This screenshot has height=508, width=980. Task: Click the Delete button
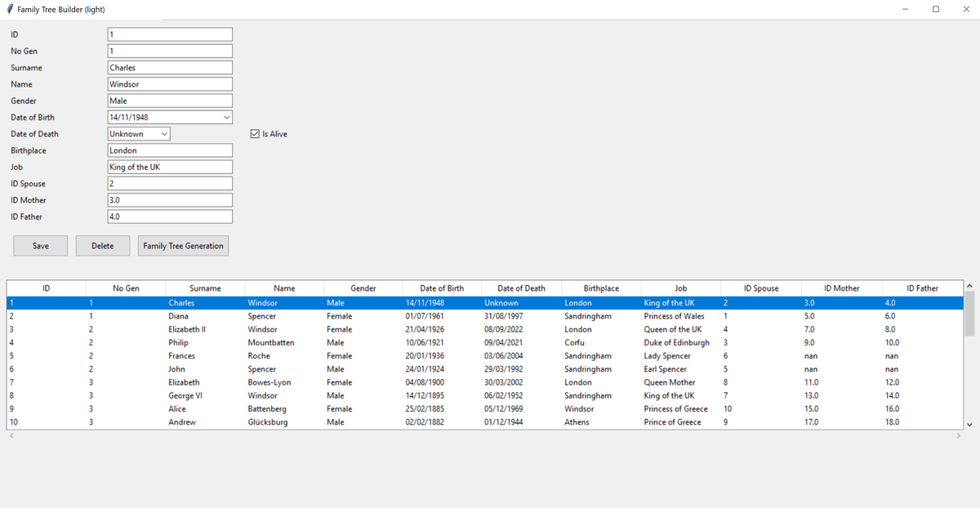(x=103, y=246)
